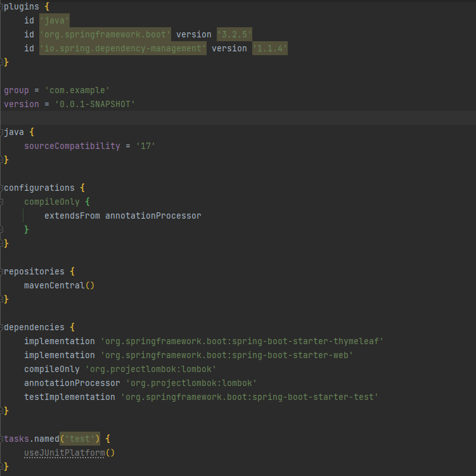Collapse the plugins block fold marker
The width and height of the screenshot is (476, 476).
click(1, 7)
